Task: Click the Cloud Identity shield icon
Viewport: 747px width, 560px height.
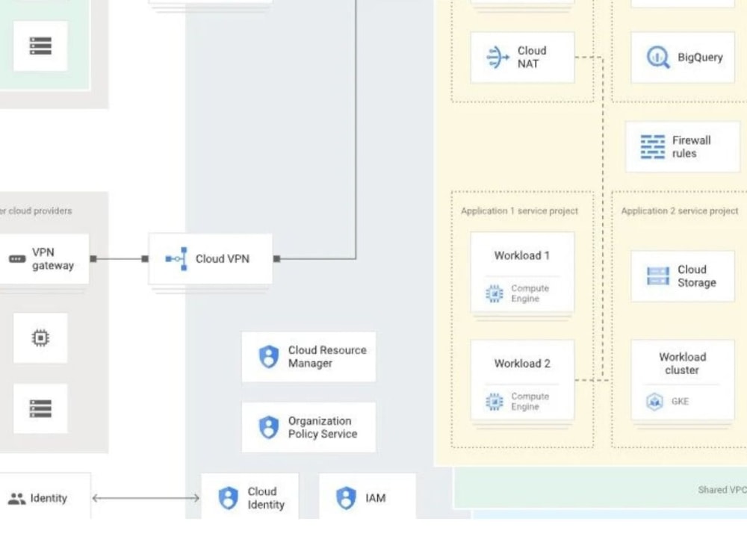Action: [x=228, y=498]
